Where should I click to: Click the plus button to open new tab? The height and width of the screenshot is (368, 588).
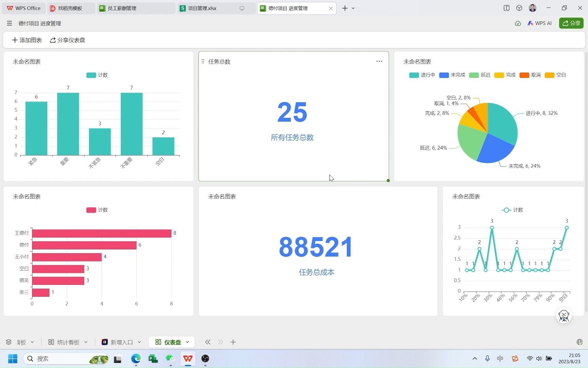345,8
